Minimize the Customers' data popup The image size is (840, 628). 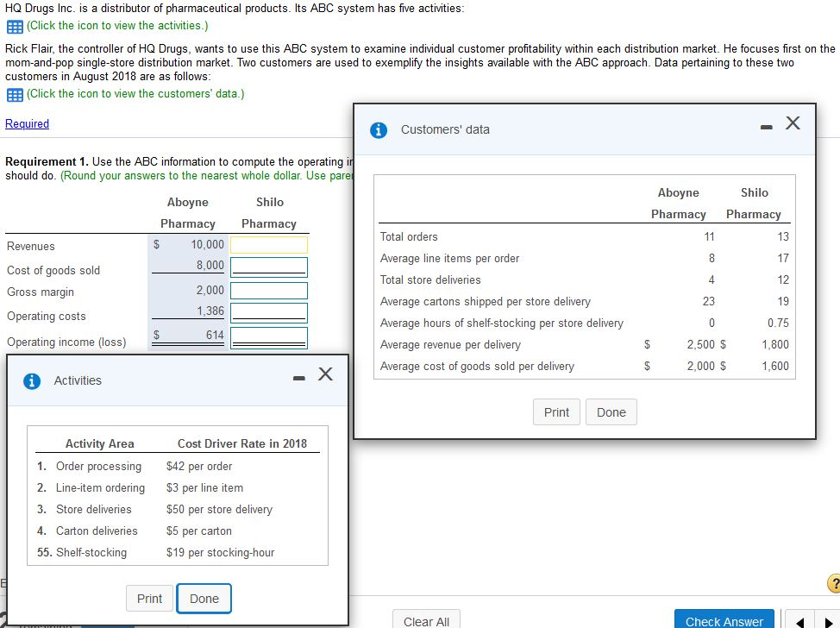click(x=767, y=127)
